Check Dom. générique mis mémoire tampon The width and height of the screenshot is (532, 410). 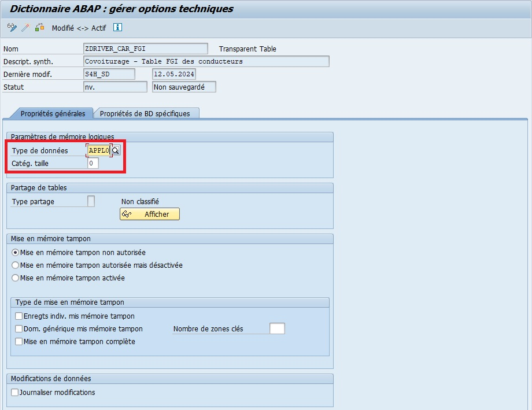tap(19, 329)
